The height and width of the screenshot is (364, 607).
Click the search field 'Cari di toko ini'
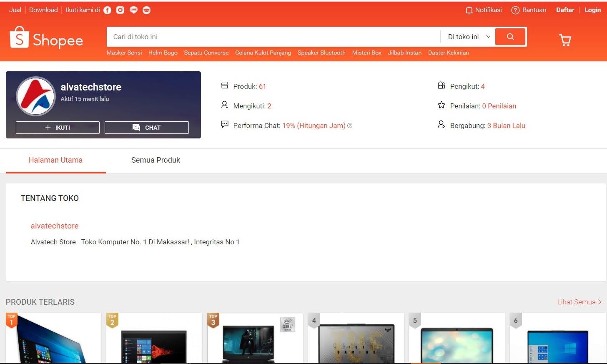click(273, 37)
